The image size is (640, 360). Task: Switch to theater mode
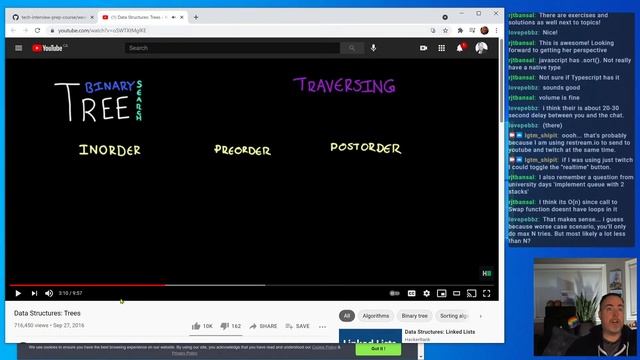[457, 293]
